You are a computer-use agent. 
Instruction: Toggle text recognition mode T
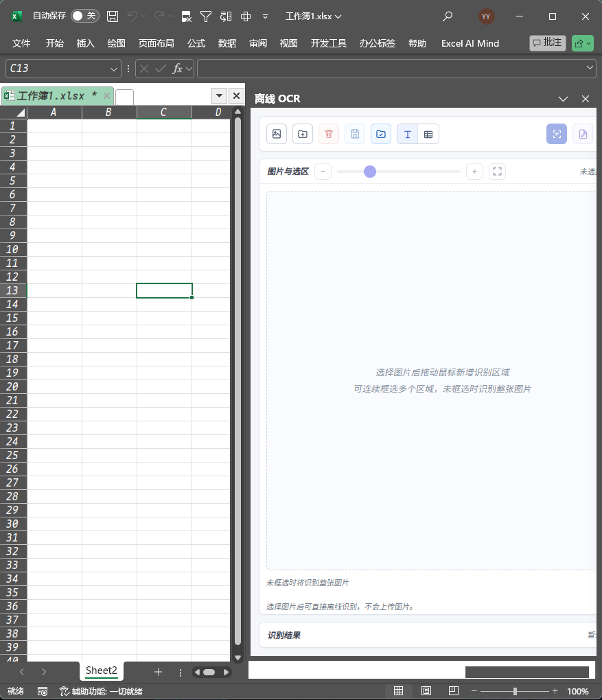click(x=407, y=134)
